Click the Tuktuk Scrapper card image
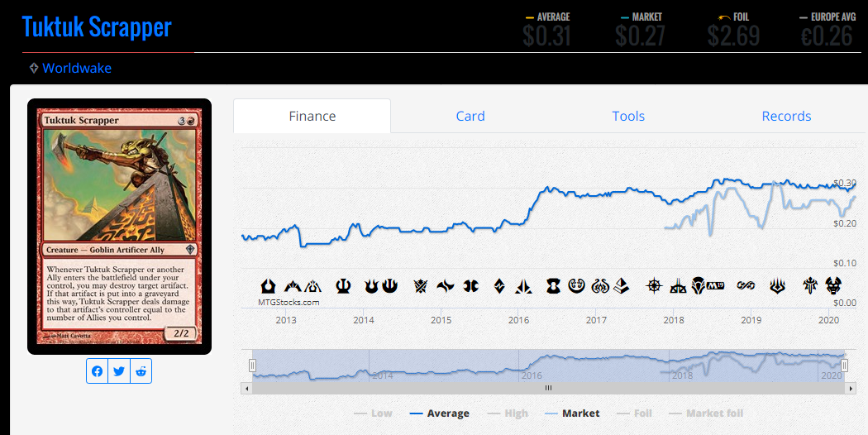This screenshot has height=435, width=868. click(x=120, y=226)
